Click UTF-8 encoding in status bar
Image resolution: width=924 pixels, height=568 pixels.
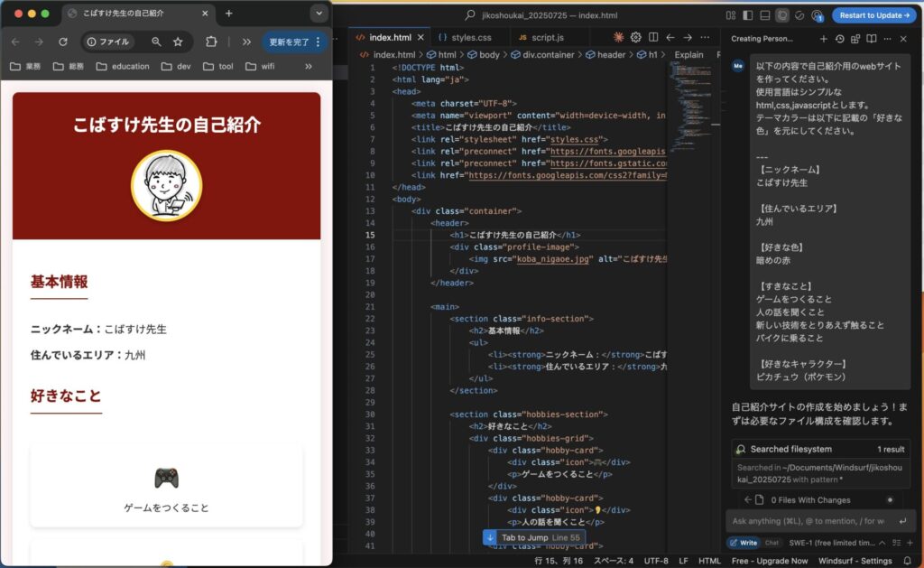pyautogui.click(x=656, y=561)
